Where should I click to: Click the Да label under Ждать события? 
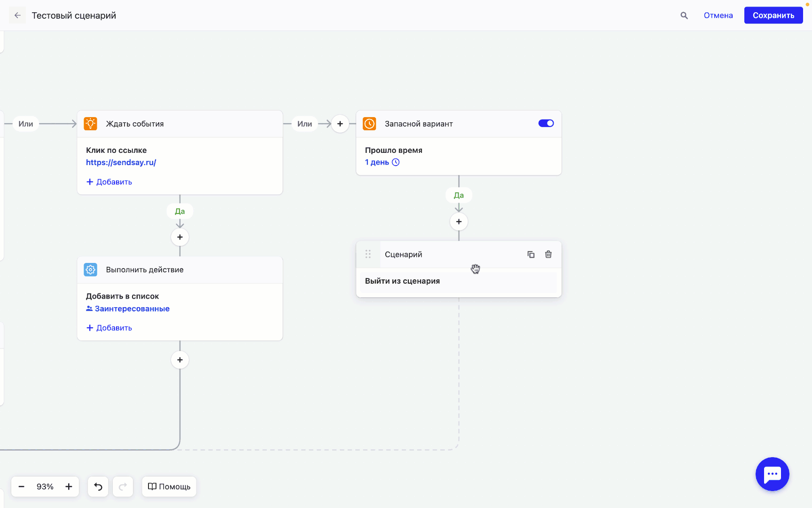(x=180, y=211)
